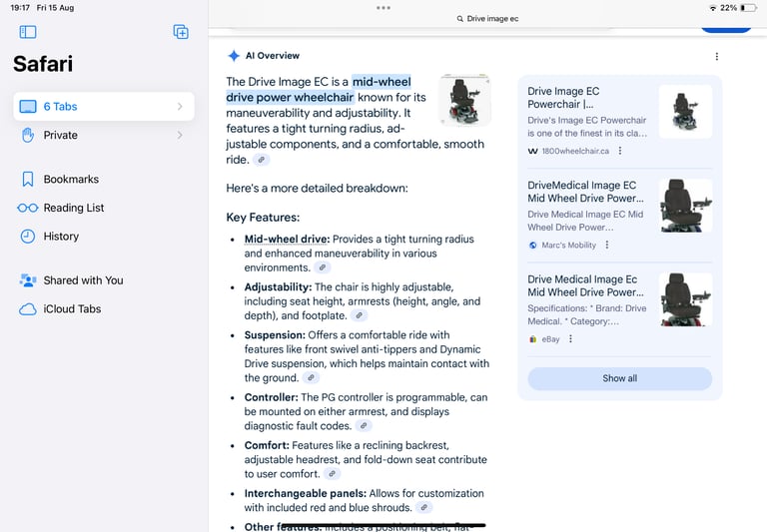
Task: Open DriveMedical Image EC Mid Wheel result
Action: tap(585, 192)
